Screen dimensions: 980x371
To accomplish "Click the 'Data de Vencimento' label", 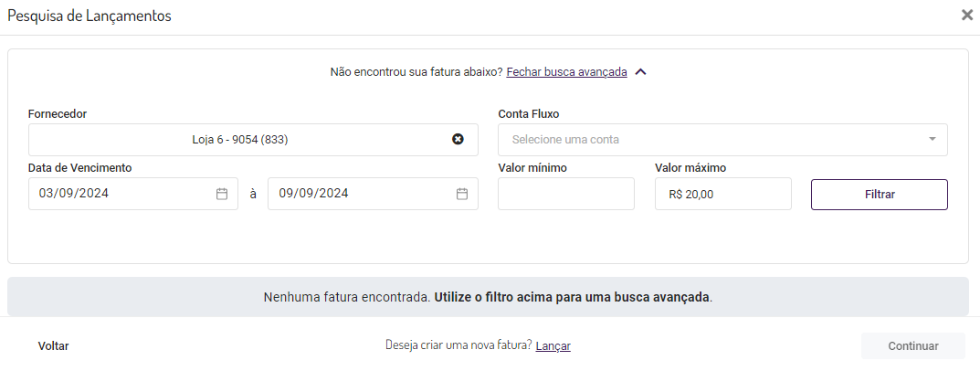I will pyautogui.click(x=80, y=168).
